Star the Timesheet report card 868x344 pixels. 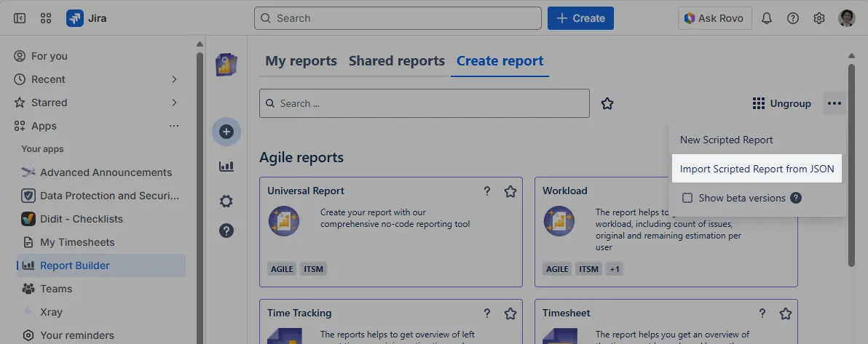pyautogui.click(x=786, y=313)
